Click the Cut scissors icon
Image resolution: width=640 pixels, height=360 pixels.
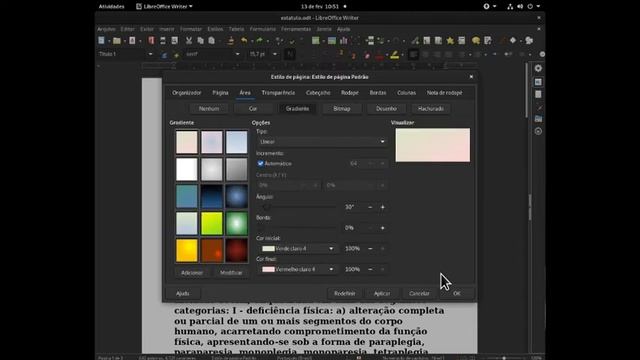tap(189, 40)
